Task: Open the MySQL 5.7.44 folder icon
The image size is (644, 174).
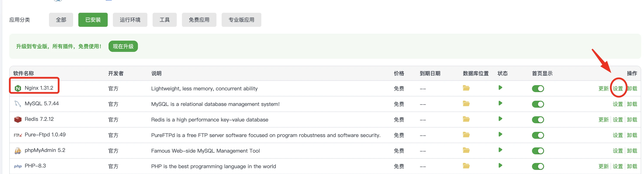Action: tap(466, 103)
